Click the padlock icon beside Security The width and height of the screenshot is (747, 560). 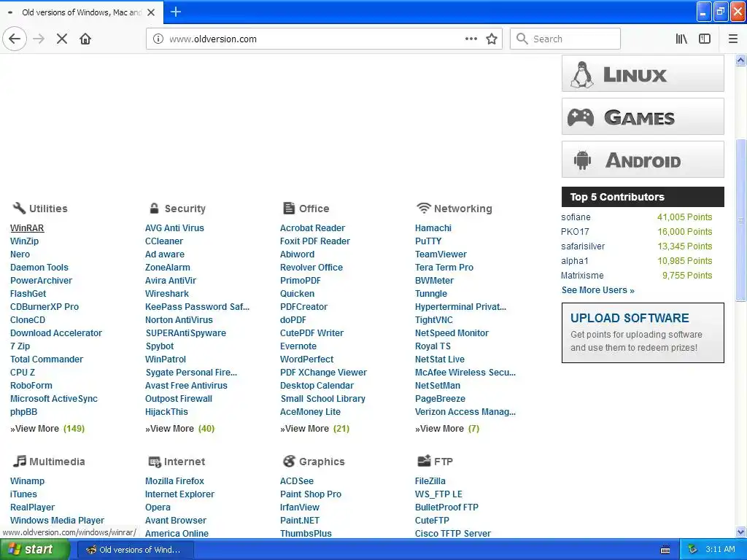point(154,208)
